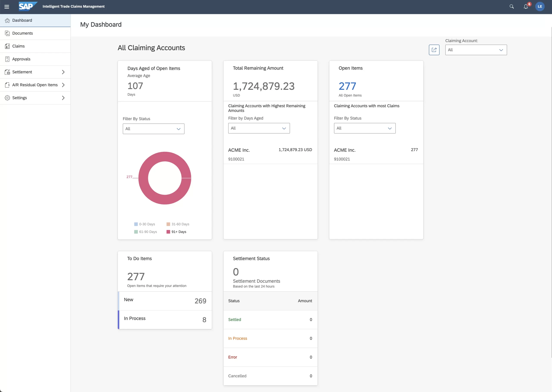Open the navigation hamburger menu
The width and height of the screenshot is (552, 392).
click(x=7, y=6)
